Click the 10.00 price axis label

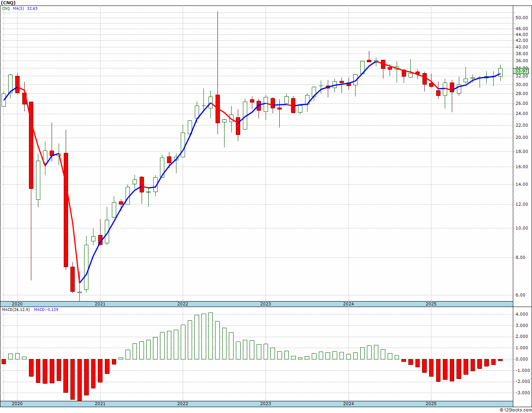pyautogui.click(x=521, y=228)
